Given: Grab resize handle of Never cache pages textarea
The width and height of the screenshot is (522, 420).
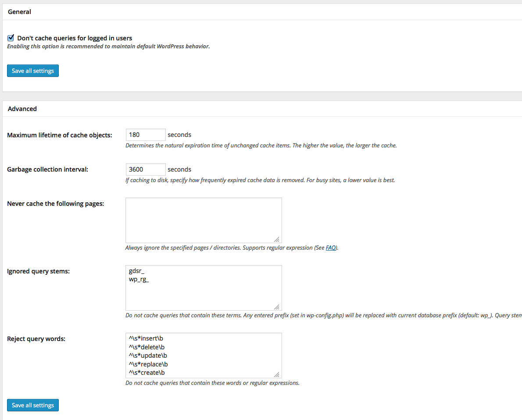Looking at the screenshot, I should (x=277, y=239).
